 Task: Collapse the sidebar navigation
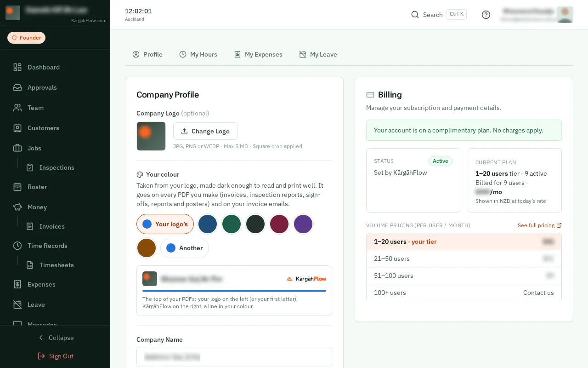pos(55,338)
